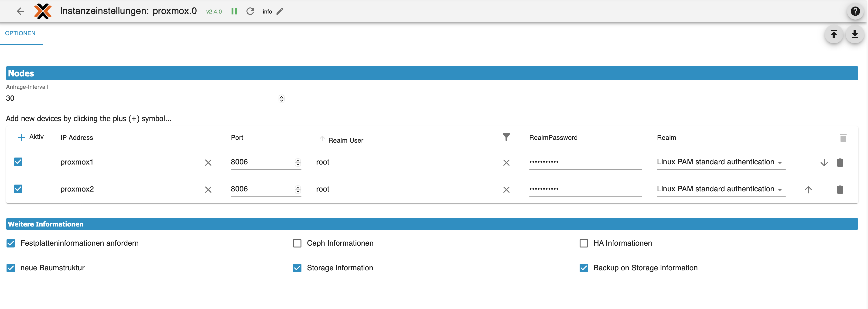Click the password field for proxmox2
This screenshot has height=309, width=868.
[585, 189]
